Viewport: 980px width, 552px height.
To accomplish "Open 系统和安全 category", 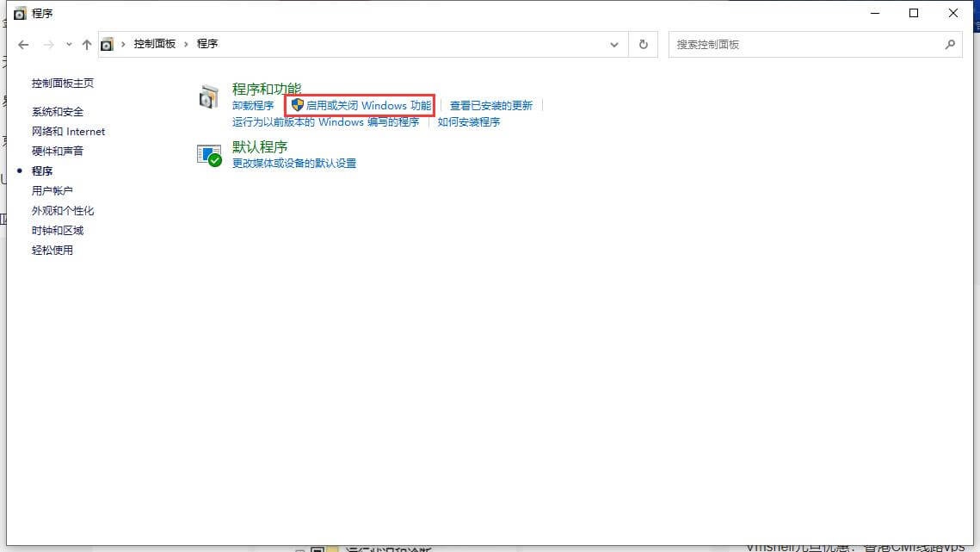I will pos(58,112).
